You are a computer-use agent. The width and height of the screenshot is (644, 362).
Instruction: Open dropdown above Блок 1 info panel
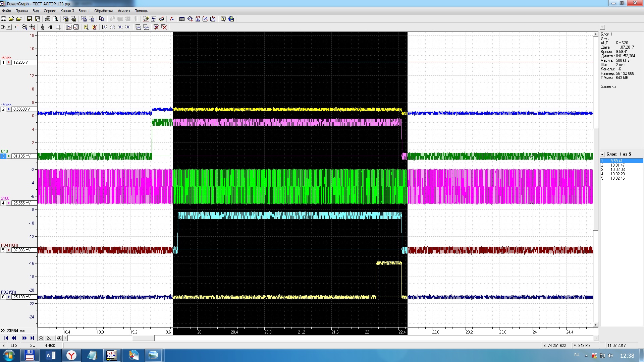(602, 27)
